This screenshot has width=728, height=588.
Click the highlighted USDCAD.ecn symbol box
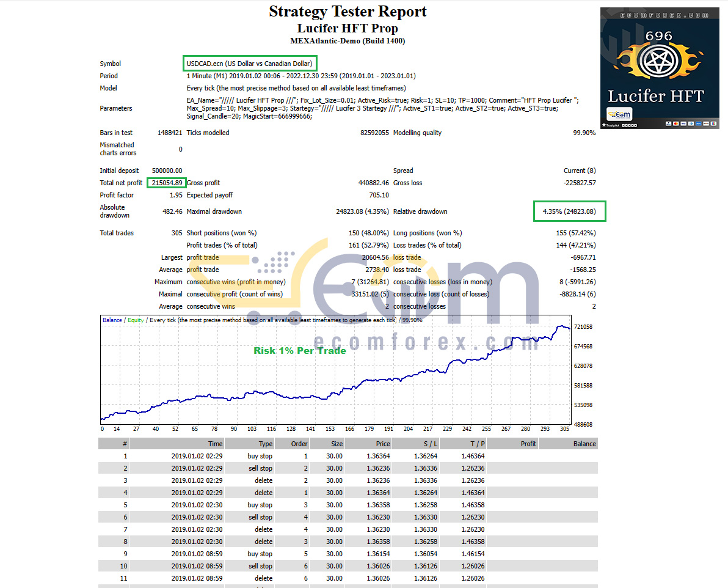pyautogui.click(x=250, y=63)
